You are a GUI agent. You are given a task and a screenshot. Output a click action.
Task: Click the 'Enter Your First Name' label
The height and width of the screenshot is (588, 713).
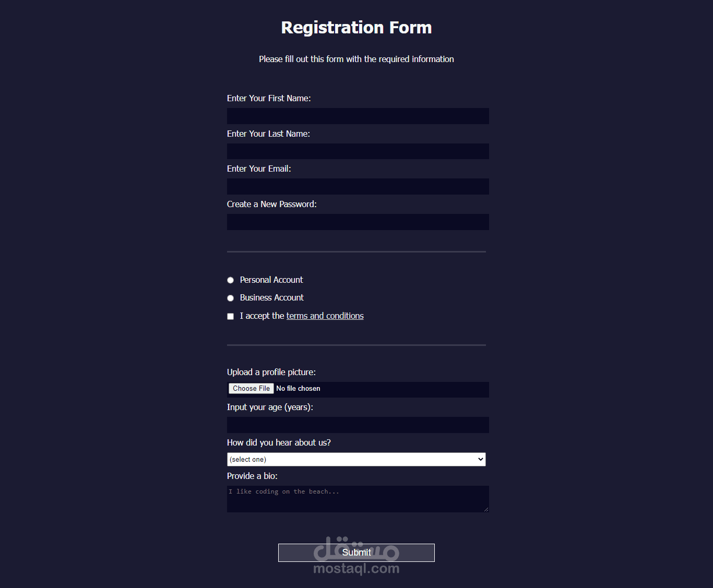tap(269, 98)
